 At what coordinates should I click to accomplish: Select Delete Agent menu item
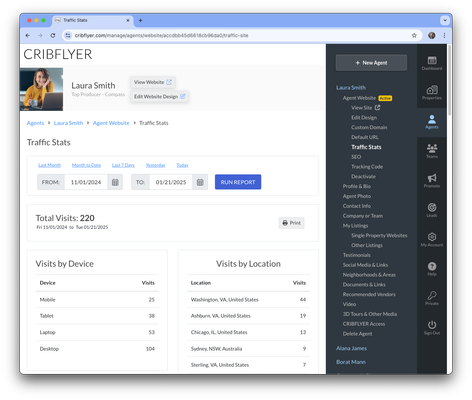(x=357, y=334)
